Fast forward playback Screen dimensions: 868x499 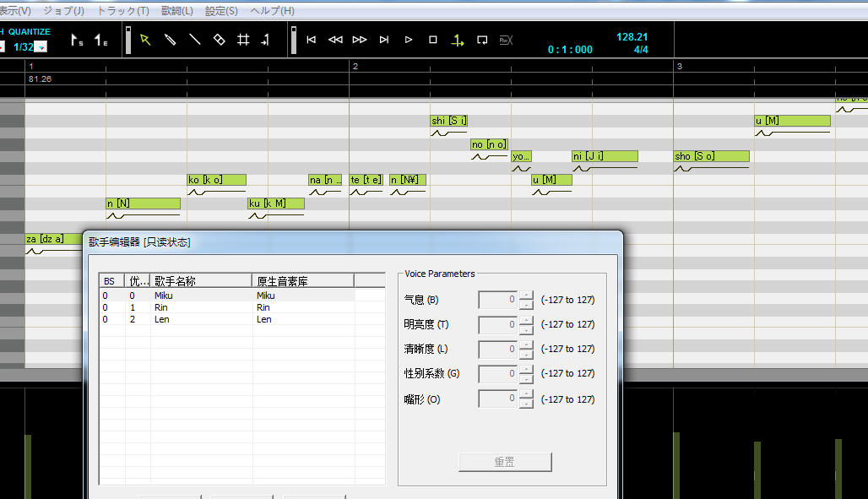[x=360, y=40]
